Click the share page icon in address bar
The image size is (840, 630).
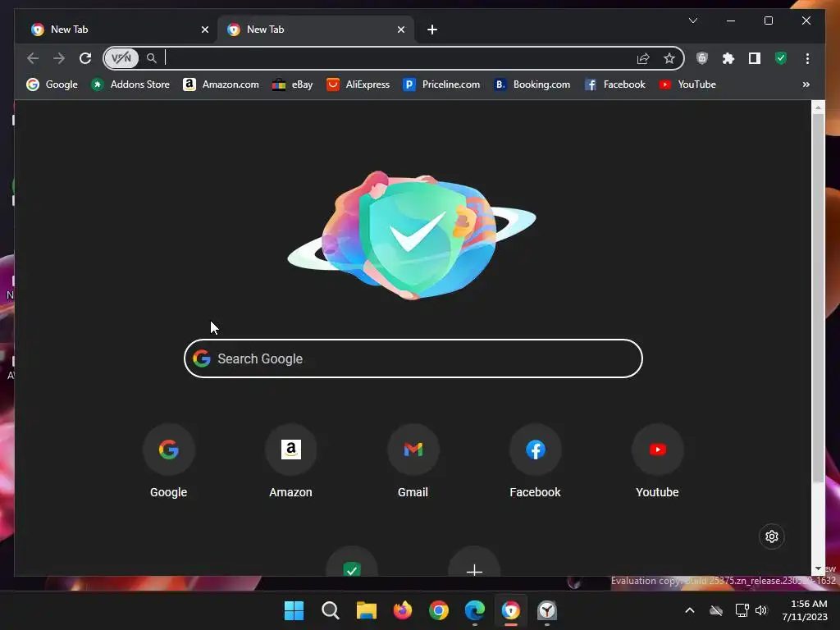(x=643, y=58)
